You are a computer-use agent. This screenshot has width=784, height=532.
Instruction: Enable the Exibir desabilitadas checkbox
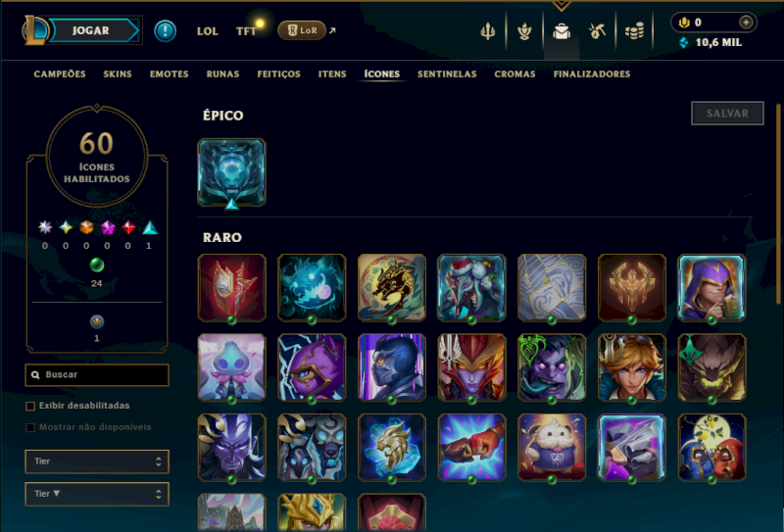(30, 406)
